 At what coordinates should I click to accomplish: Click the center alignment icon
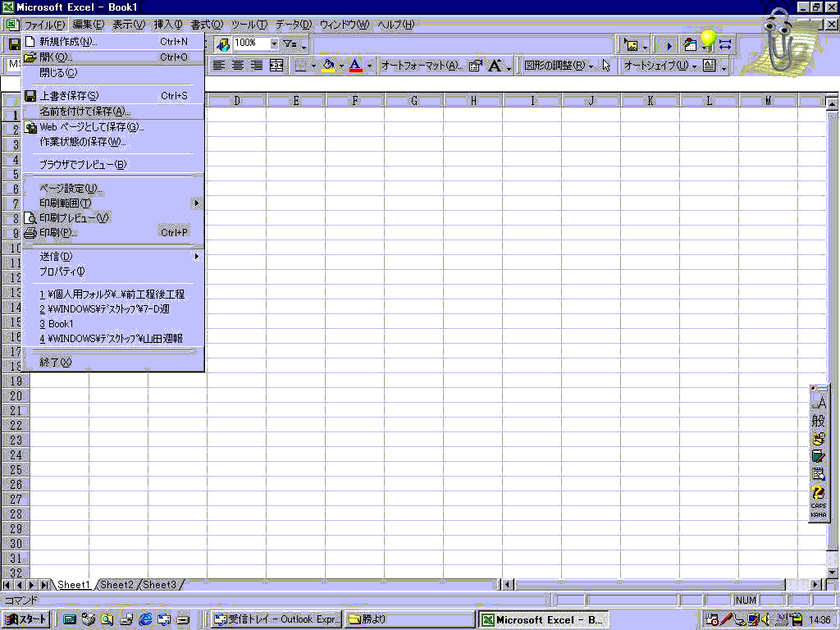[x=237, y=66]
